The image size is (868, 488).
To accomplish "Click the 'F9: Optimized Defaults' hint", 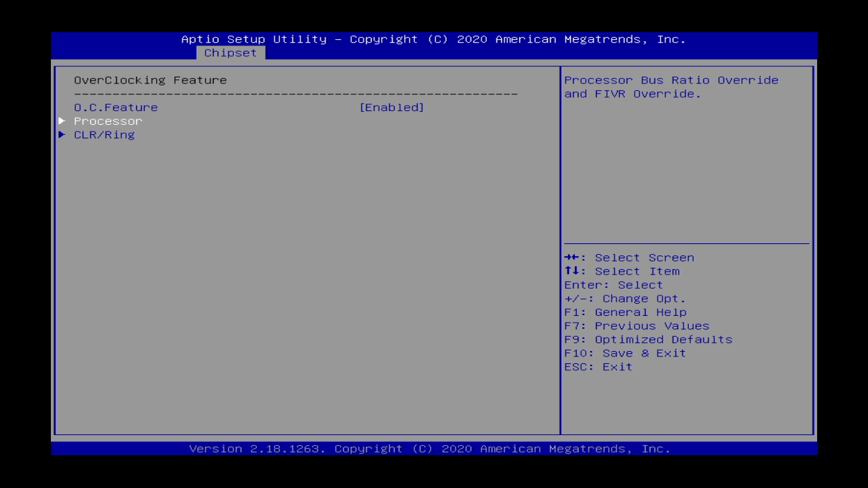I will coord(648,339).
